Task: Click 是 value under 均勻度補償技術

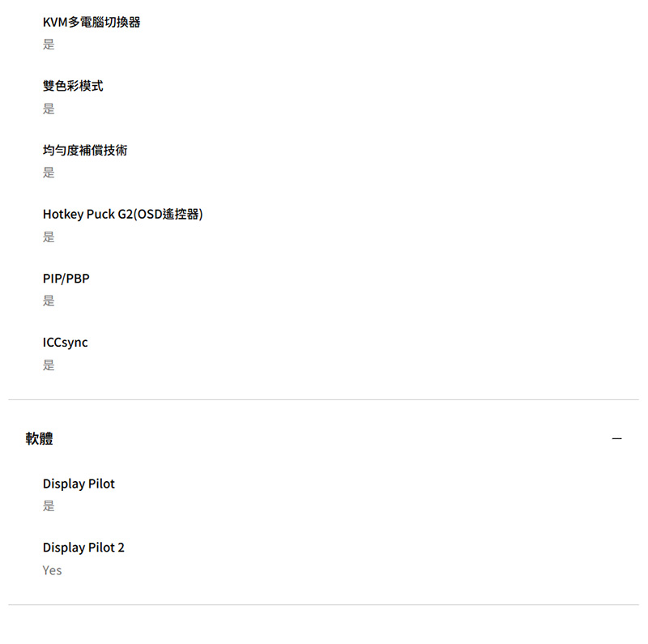Action: click(x=49, y=173)
